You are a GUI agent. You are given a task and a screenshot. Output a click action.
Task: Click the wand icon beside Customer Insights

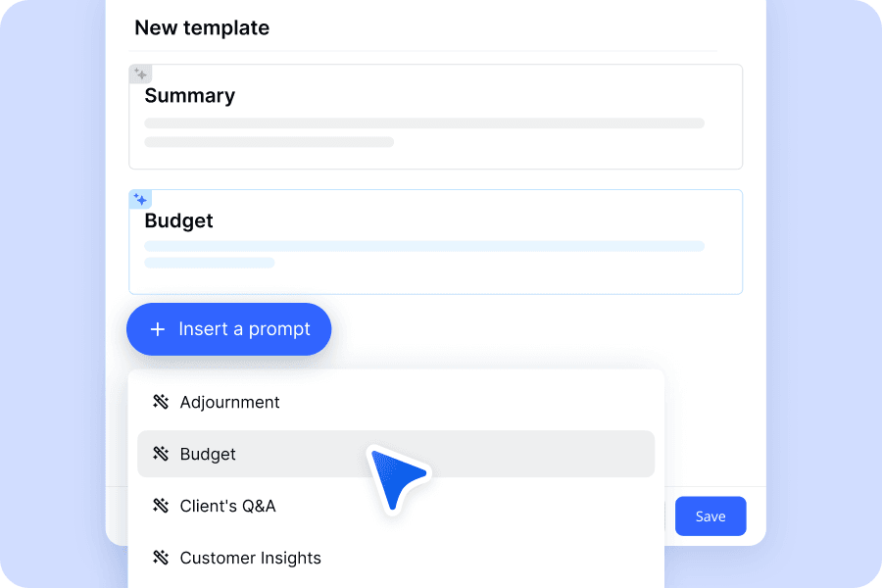coord(161,557)
